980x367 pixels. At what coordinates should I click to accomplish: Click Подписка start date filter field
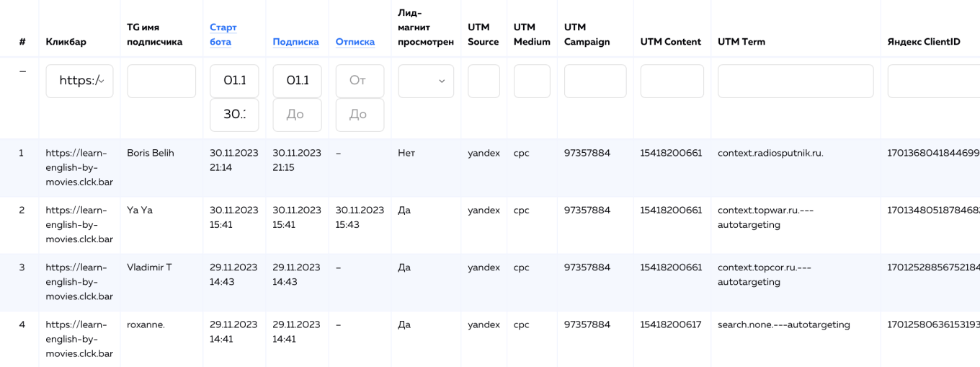pos(297,81)
